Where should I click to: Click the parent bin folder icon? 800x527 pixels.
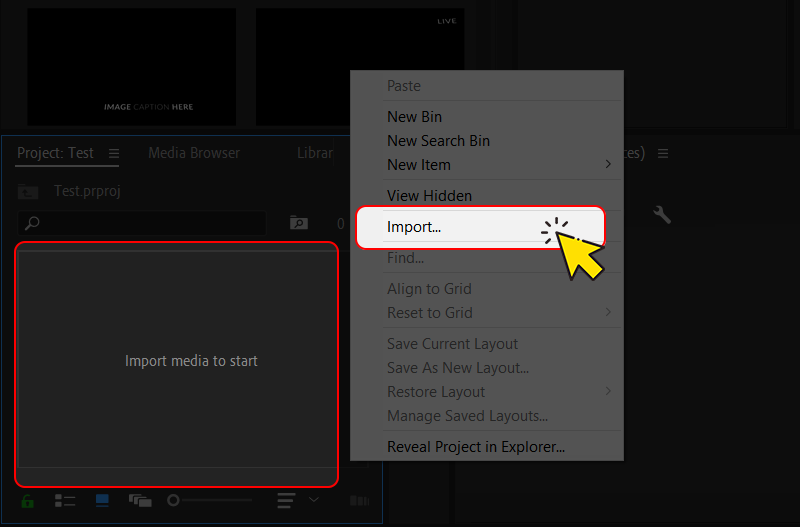28,191
